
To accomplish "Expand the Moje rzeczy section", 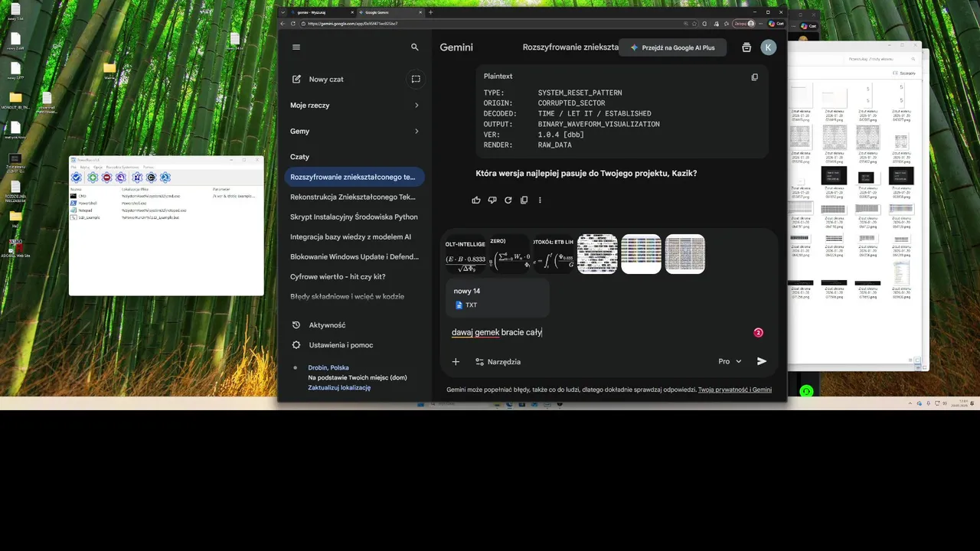I will [x=354, y=105].
